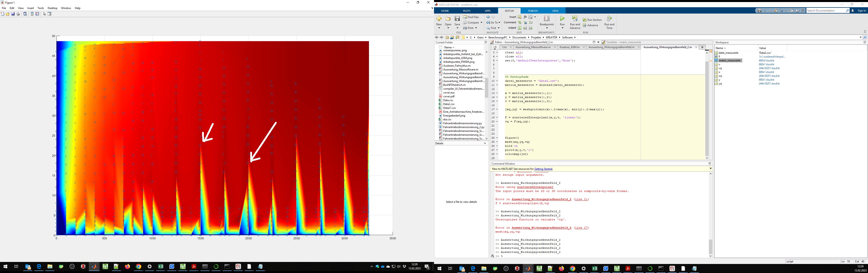Expand the Compare dropdown arrow

pos(481,23)
